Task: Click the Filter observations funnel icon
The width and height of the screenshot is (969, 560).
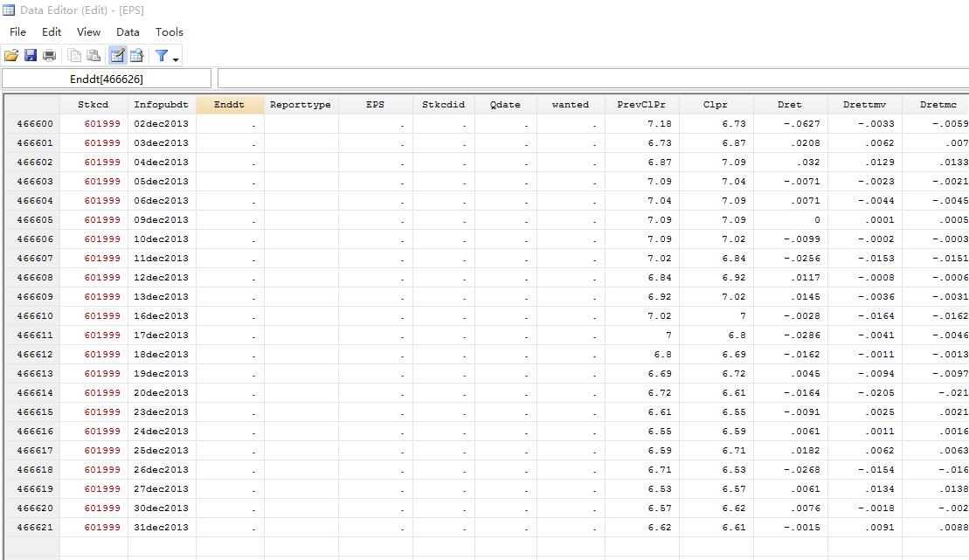Action: [162, 56]
